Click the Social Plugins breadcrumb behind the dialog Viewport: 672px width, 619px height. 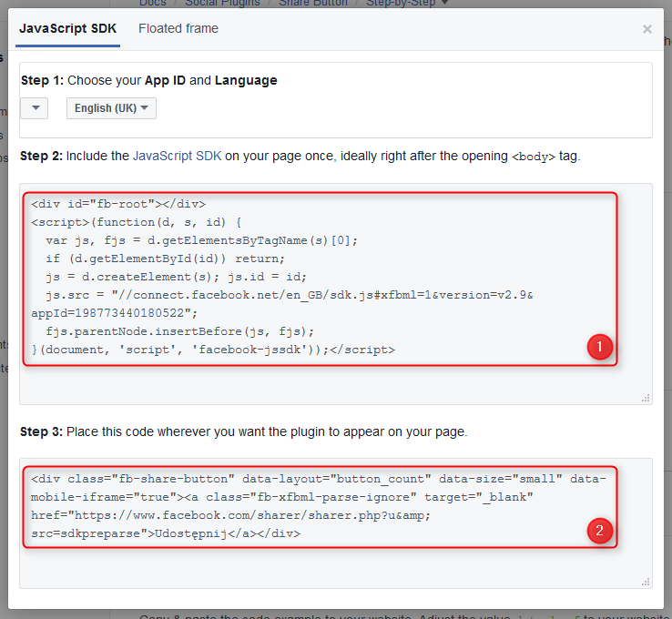click(222, 3)
